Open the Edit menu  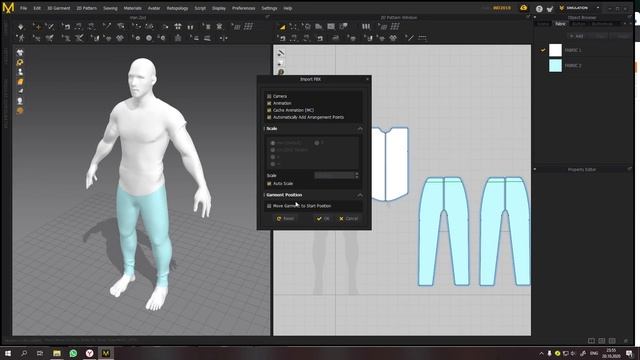pyautogui.click(x=37, y=8)
